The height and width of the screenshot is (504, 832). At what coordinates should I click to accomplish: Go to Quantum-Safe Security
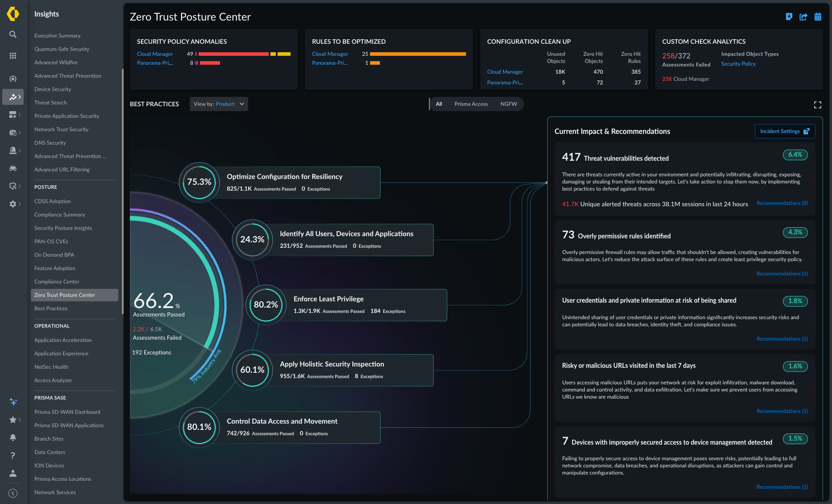(62, 49)
